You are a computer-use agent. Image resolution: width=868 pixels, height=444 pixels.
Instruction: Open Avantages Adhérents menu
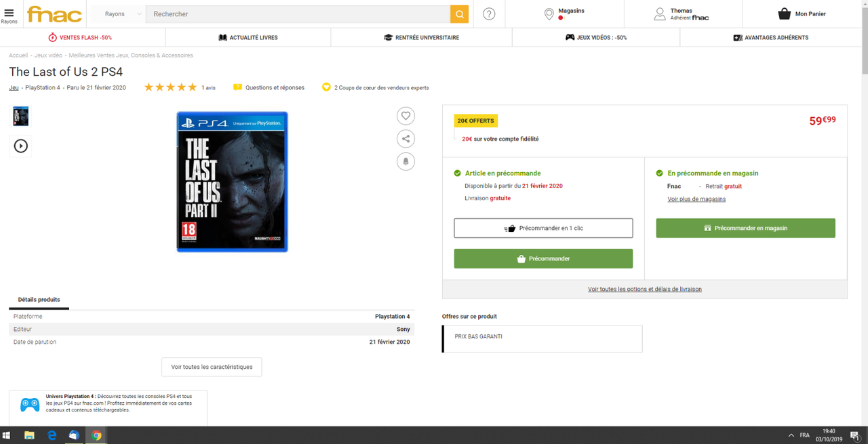tap(770, 37)
